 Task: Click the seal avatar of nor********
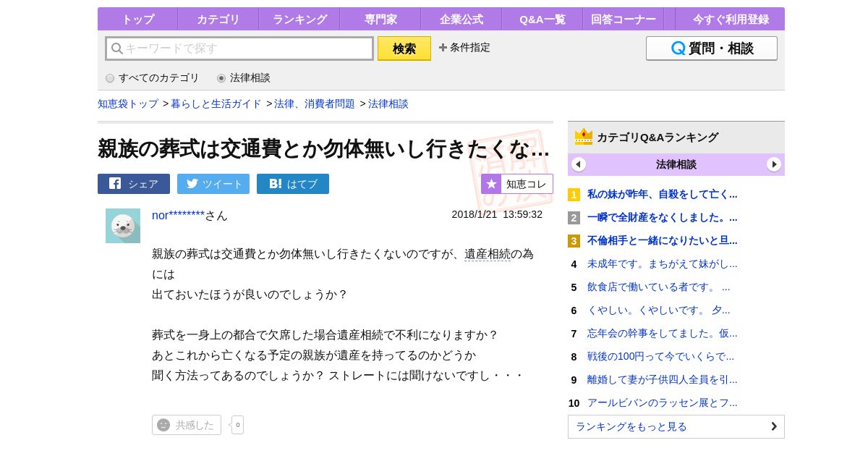pyautogui.click(x=123, y=226)
